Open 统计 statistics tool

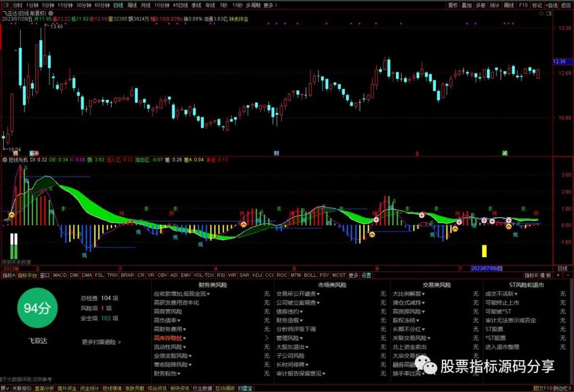pos(495,5)
